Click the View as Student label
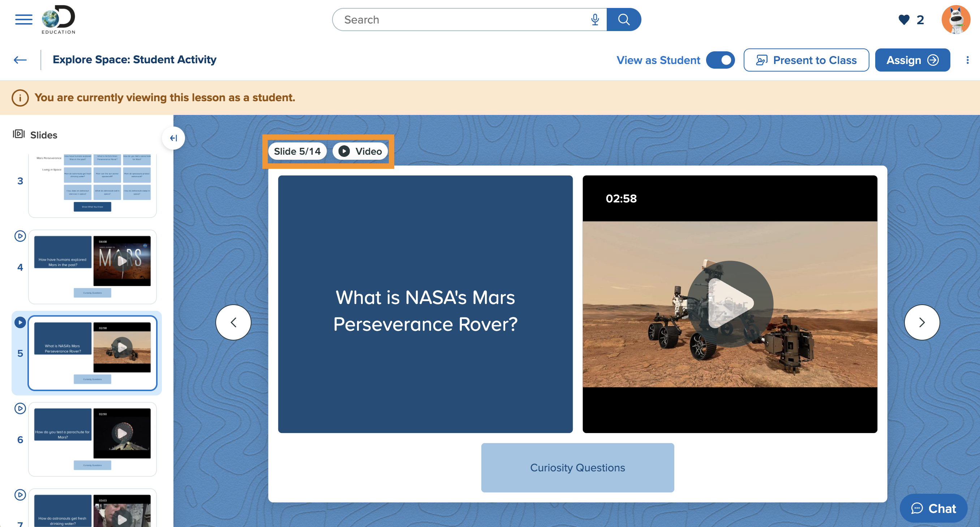This screenshot has height=527, width=980. coord(658,60)
